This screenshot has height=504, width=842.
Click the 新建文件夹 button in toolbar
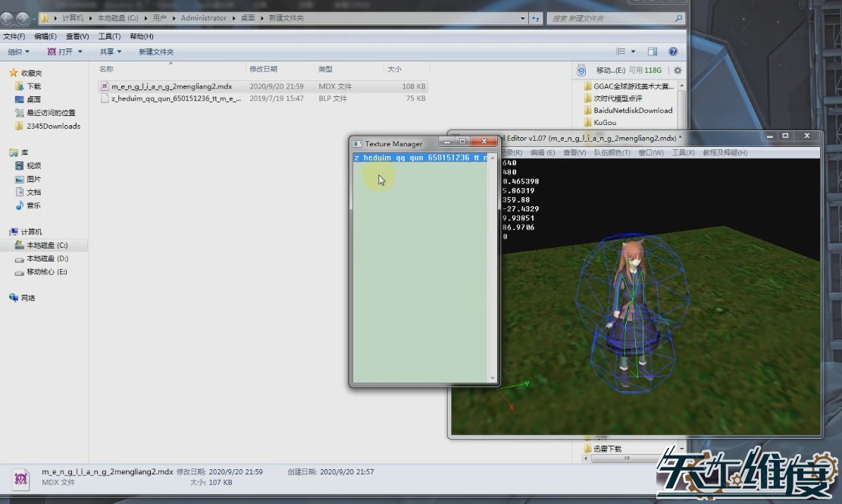point(156,52)
